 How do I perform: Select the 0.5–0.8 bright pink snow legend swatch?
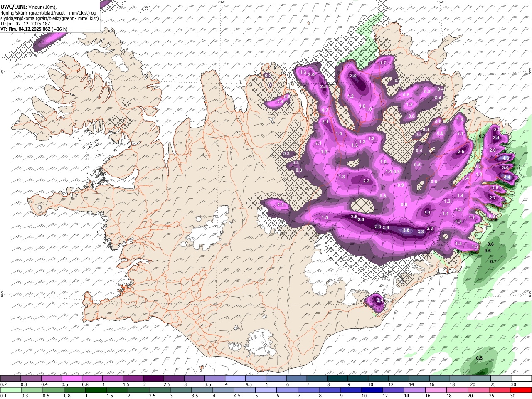(71, 378)
